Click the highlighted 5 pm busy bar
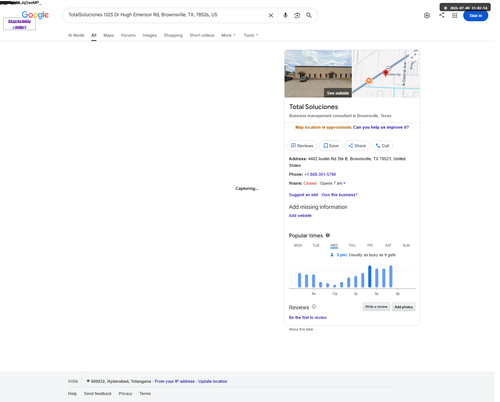Screen dimensions: 500x402 click(x=369, y=276)
